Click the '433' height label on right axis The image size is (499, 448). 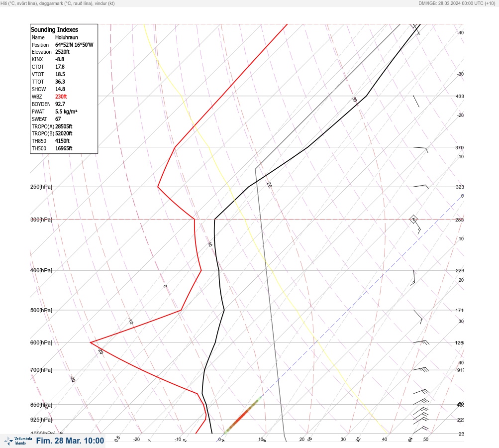[x=460, y=96]
